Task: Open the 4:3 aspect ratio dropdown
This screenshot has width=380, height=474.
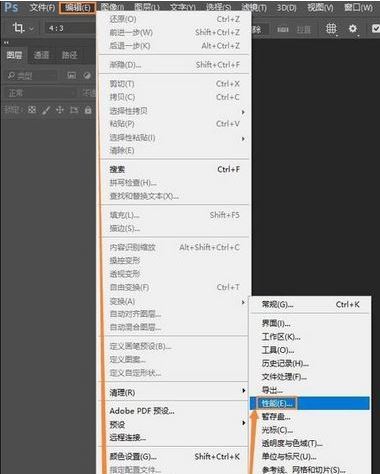Action: tap(70, 28)
